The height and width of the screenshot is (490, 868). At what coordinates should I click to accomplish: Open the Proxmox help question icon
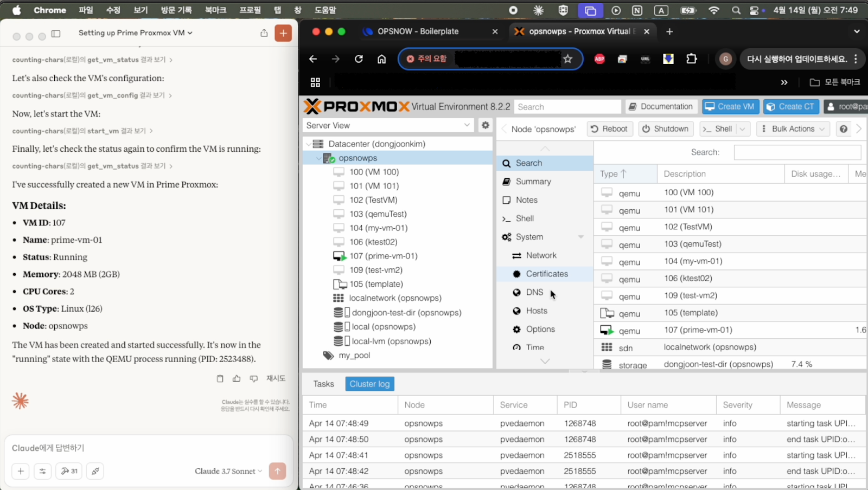[843, 129]
